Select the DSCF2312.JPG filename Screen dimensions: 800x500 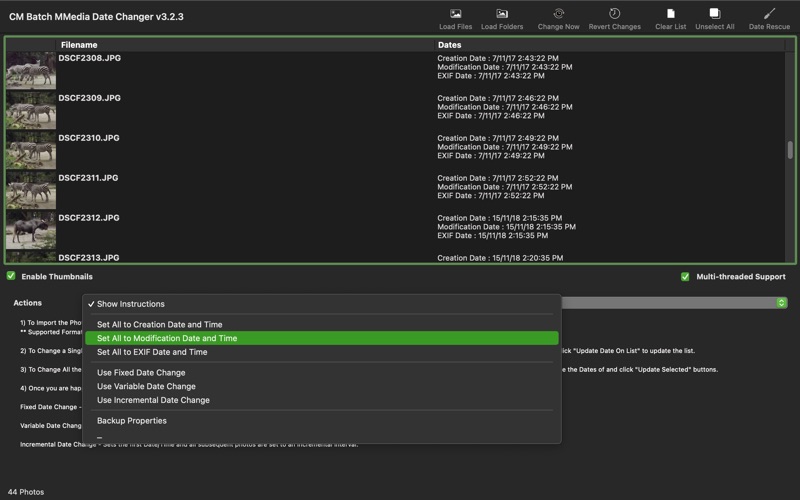pyautogui.click(x=89, y=217)
